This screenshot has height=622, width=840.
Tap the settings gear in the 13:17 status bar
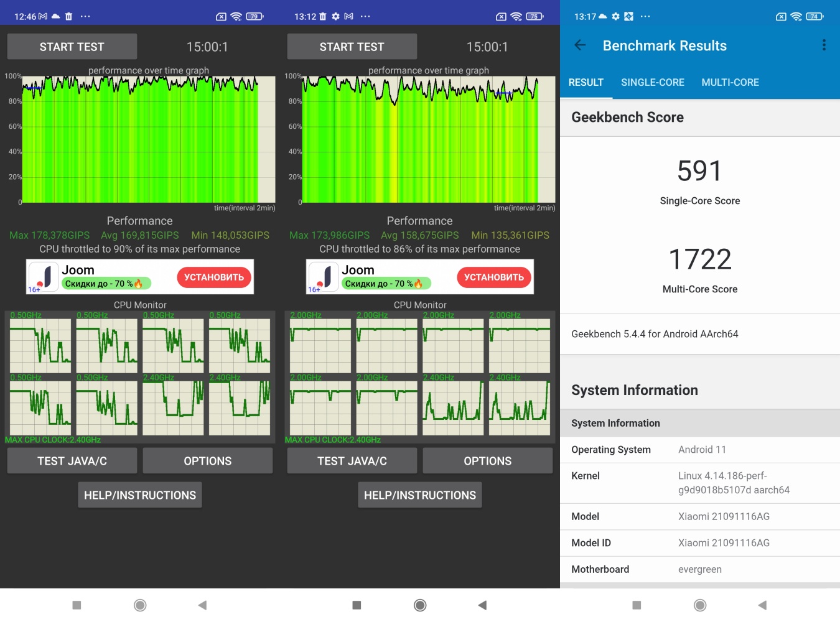pyautogui.click(x=615, y=17)
